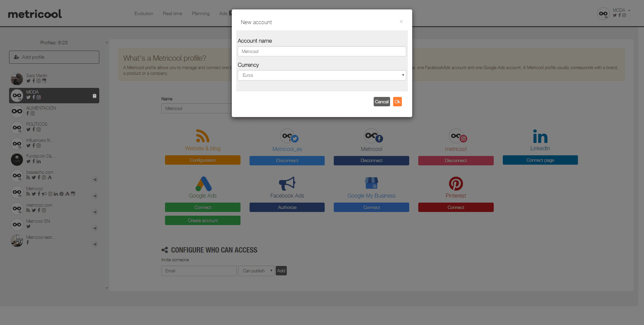
Task: Click the Fundación Dá... profile avatar
Action: tap(17, 160)
